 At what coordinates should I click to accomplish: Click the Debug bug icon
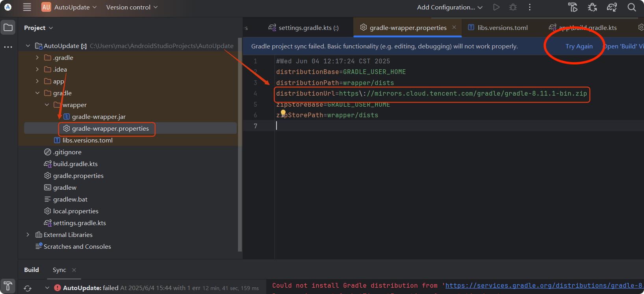coord(513,7)
